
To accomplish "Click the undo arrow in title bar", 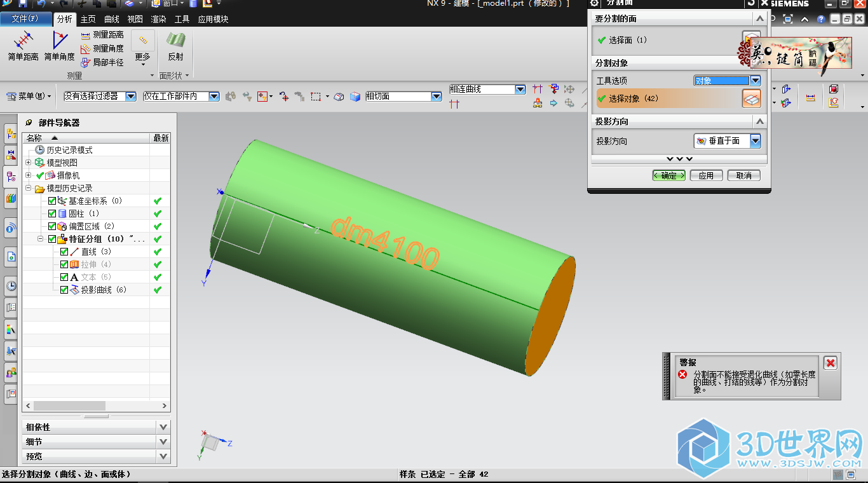I will (41, 3).
